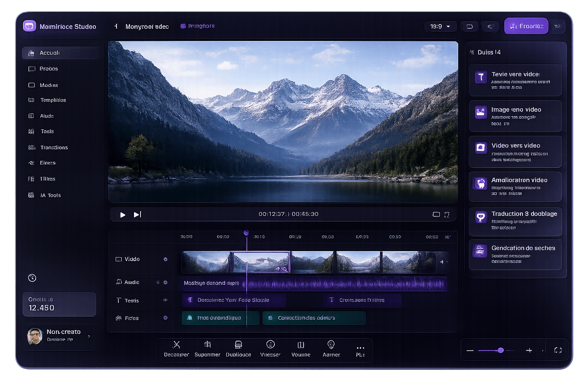Zoom out timeline with minus button

pos(470,351)
